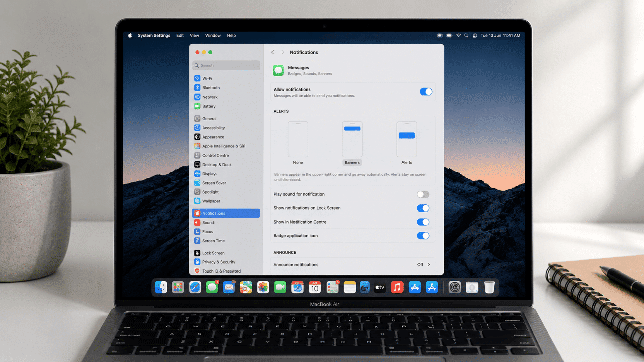Open Lock Screen settings in sidebar
The image size is (644, 362).
point(226,253)
